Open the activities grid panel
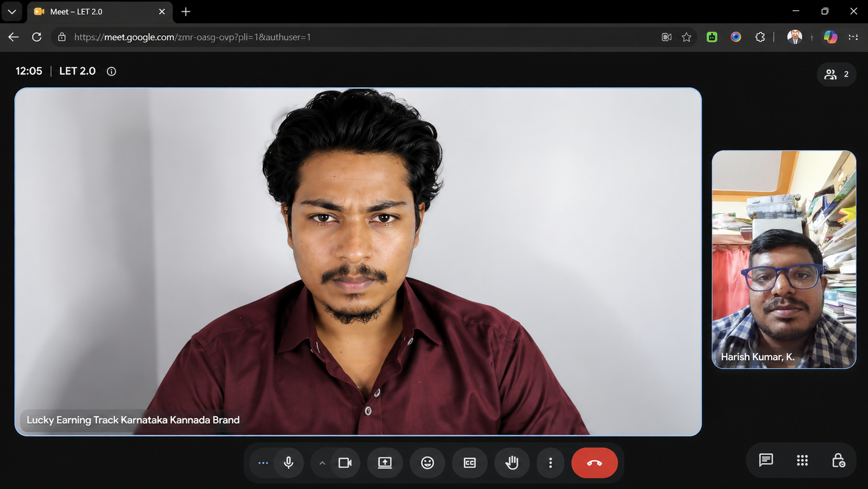This screenshot has height=489, width=868. pyautogui.click(x=802, y=460)
